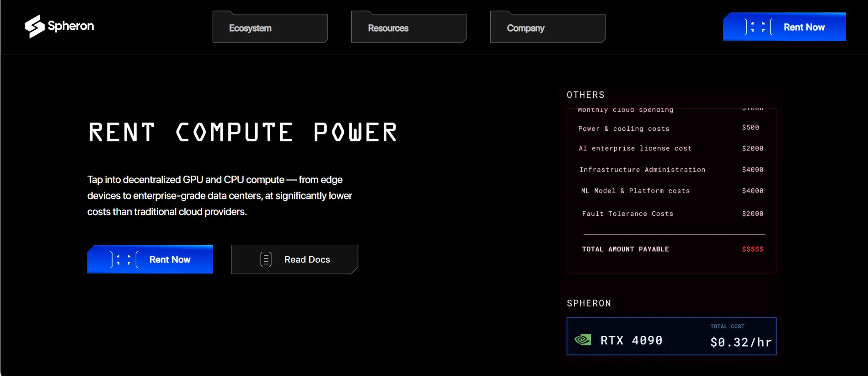Viewport: 868px width, 376px height.
Task: Select the Fault Tolerance Costs row
Action: (671, 214)
